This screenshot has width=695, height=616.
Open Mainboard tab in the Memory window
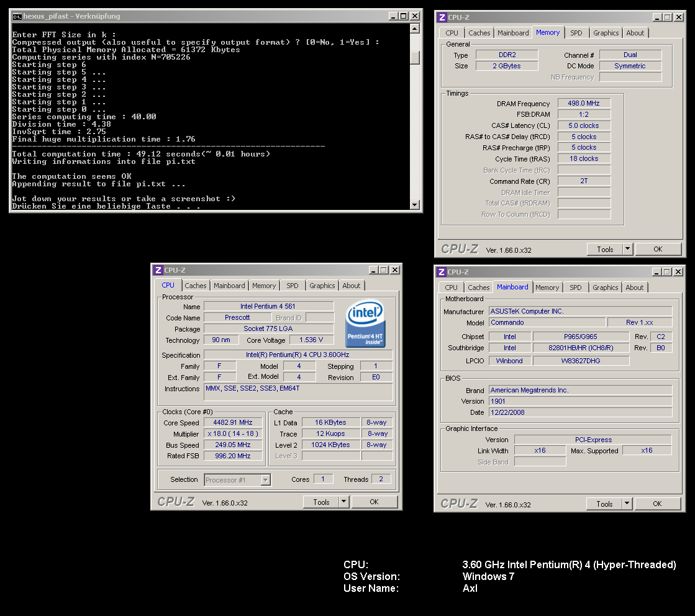pyautogui.click(x=513, y=33)
